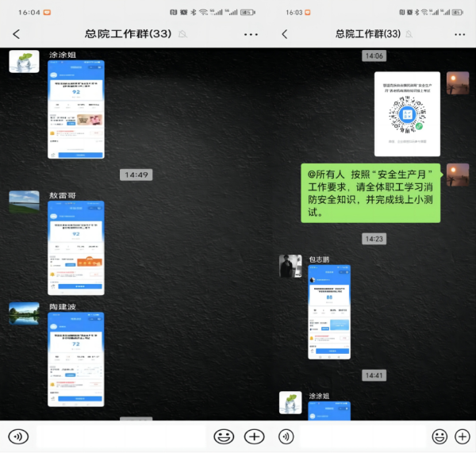Screen dimensions: 476x453
Task: View 陶建波's test score screenshot
Action: [x=76, y=361]
